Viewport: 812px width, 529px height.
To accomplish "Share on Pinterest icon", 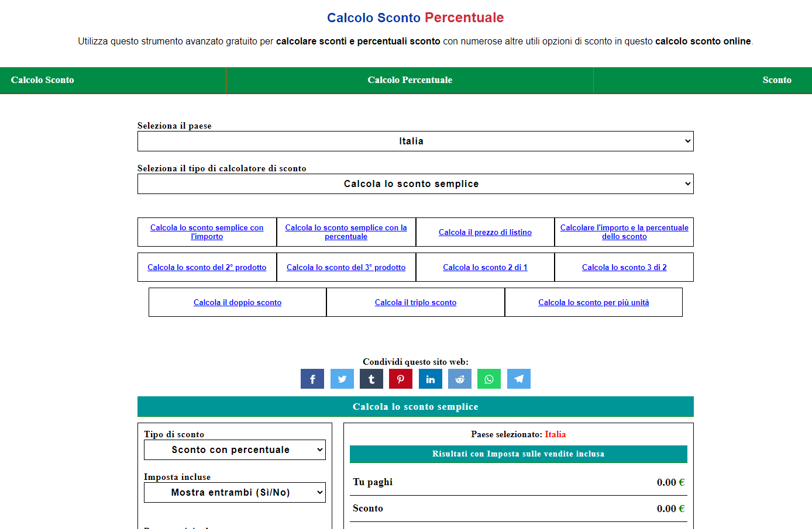I will (401, 379).
